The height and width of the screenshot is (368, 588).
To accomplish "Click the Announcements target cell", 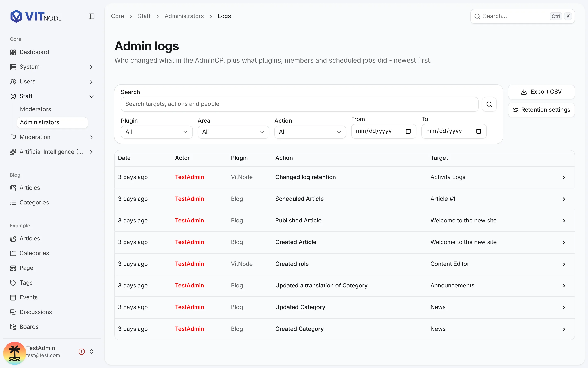I will tap(452, 285).
